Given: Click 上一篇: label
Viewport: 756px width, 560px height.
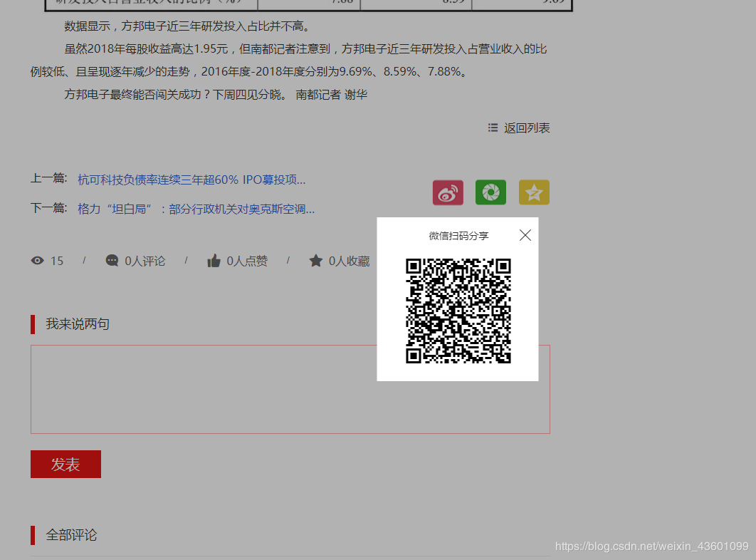Looking at the screenshot, I should click(x=48, y=179).
